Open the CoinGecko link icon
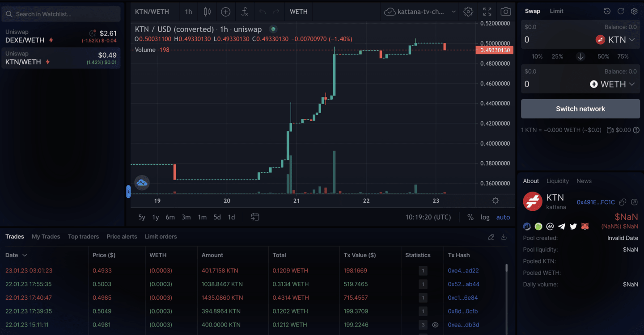 538,226
